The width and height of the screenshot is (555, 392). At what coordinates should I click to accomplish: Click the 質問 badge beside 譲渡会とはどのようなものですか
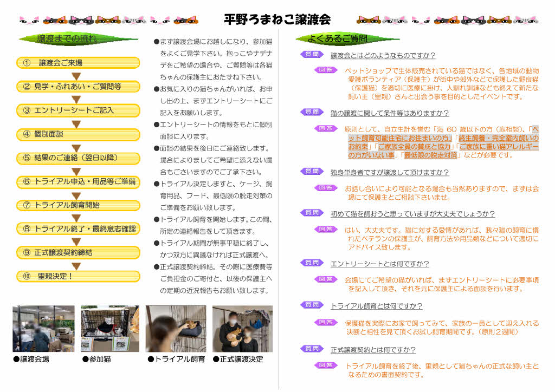point(312,55)
